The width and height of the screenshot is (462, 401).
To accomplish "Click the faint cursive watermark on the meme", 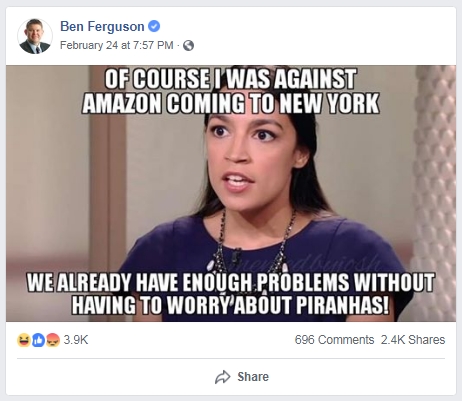I will 307,263.
